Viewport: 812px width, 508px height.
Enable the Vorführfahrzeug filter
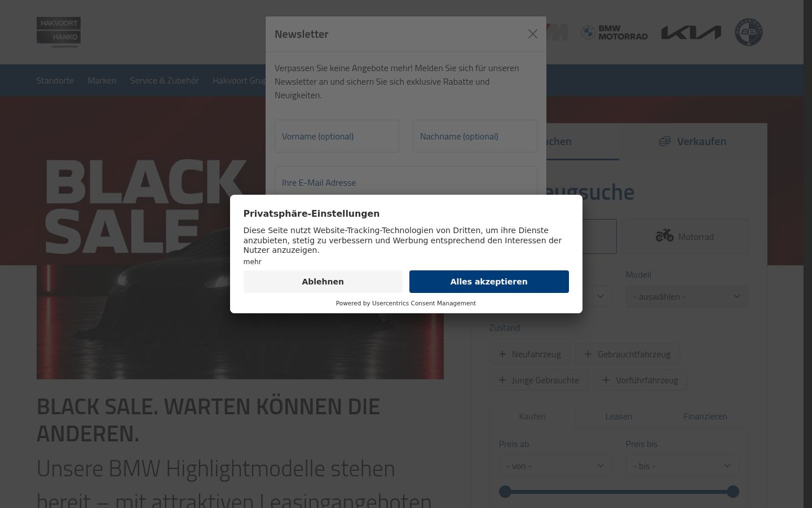point(641,380)
